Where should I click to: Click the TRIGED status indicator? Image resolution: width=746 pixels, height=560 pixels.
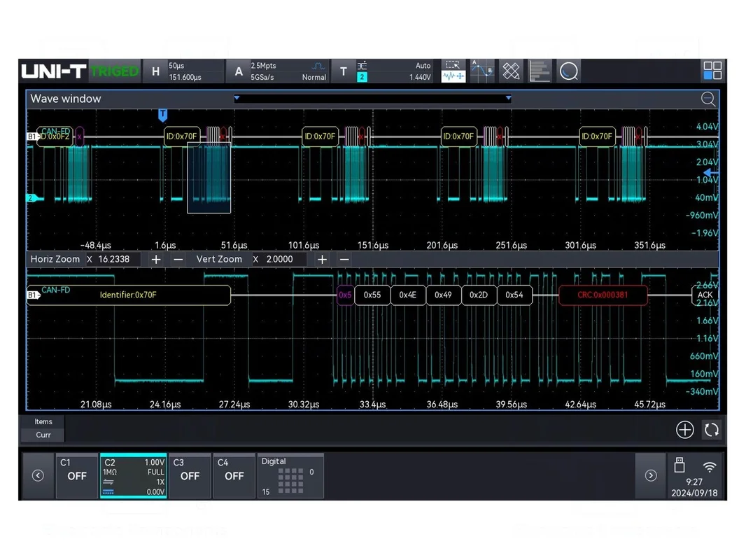(115, 71)
